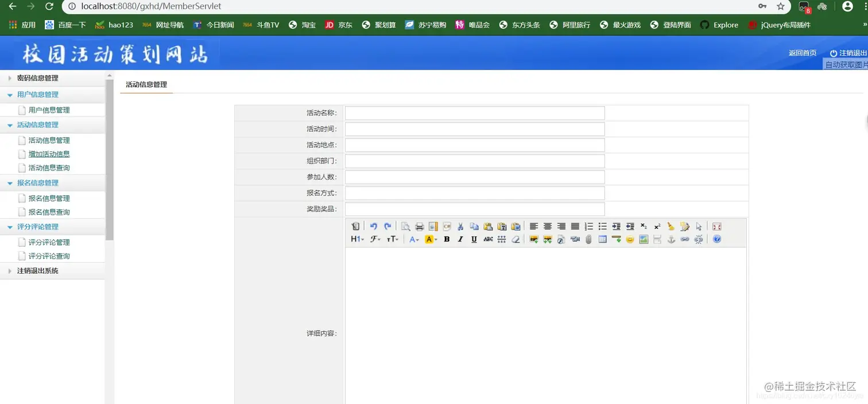Copy selection using the editor copy icon

pos(474,226)
